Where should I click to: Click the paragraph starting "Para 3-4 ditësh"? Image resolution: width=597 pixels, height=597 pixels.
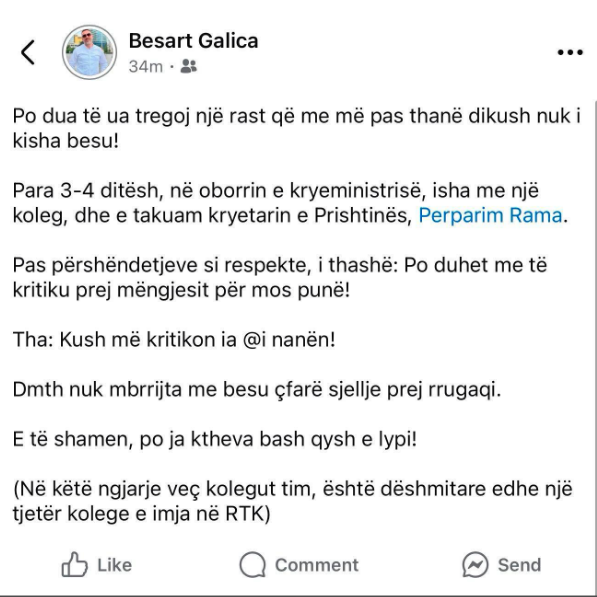tap(291, 203)
